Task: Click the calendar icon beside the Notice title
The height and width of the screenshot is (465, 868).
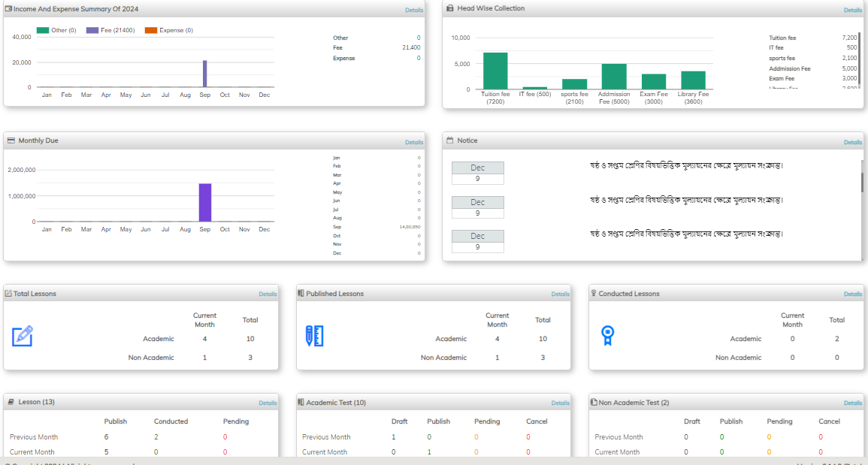Action: [449, 140]
